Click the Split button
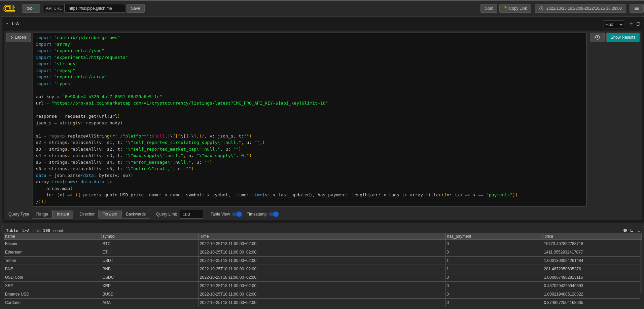 pyautogui.click(x=489, y=8)
